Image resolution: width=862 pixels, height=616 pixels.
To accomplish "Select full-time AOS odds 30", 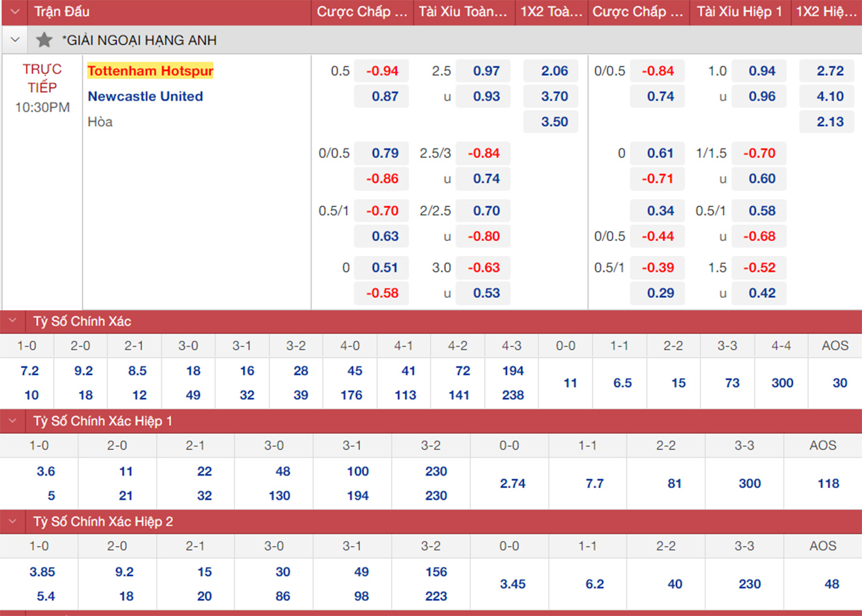I will (840, 383).
